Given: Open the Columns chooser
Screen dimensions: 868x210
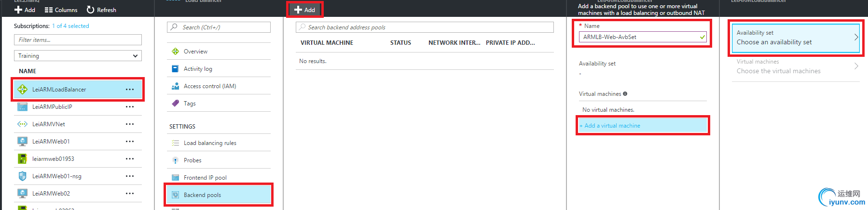Looking at the screenshot, I should 61,10.
